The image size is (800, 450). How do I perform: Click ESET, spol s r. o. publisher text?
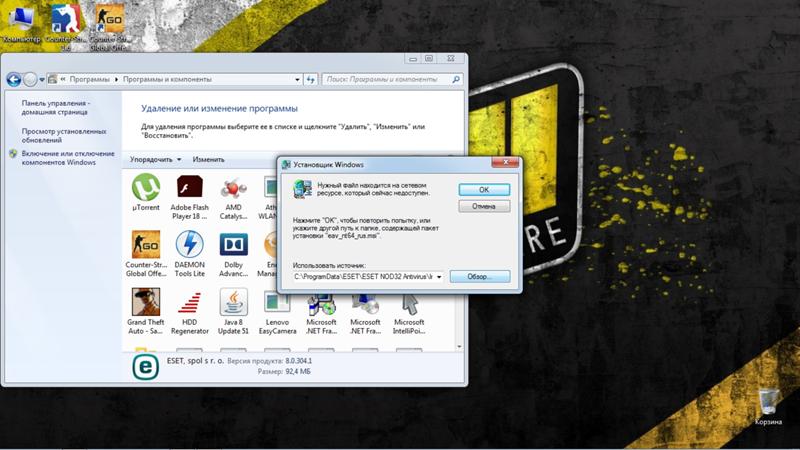(x=195, y=360)
